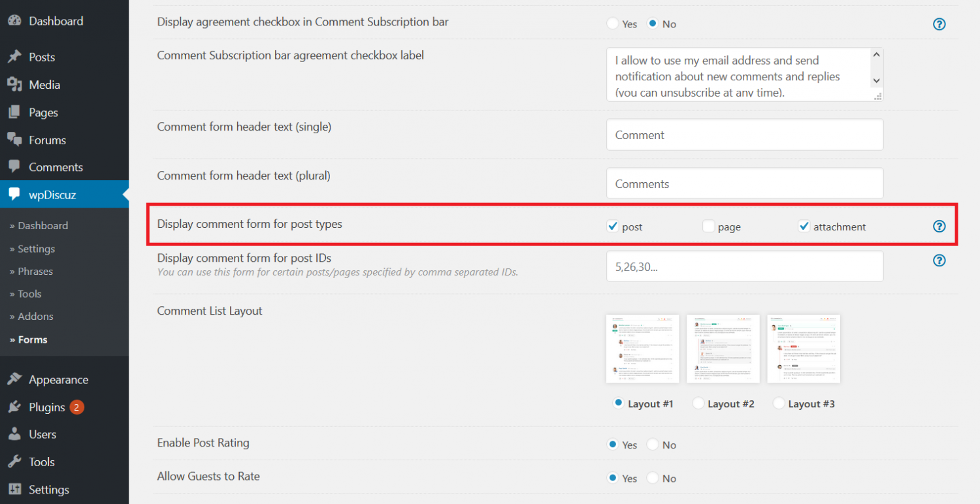Navigate to the Users page

(42, 434)
